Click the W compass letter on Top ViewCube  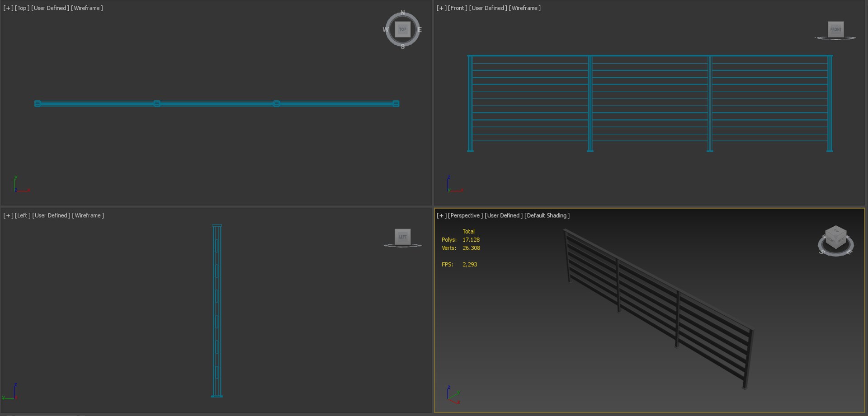pyautogui.click(x=386, y=30)
